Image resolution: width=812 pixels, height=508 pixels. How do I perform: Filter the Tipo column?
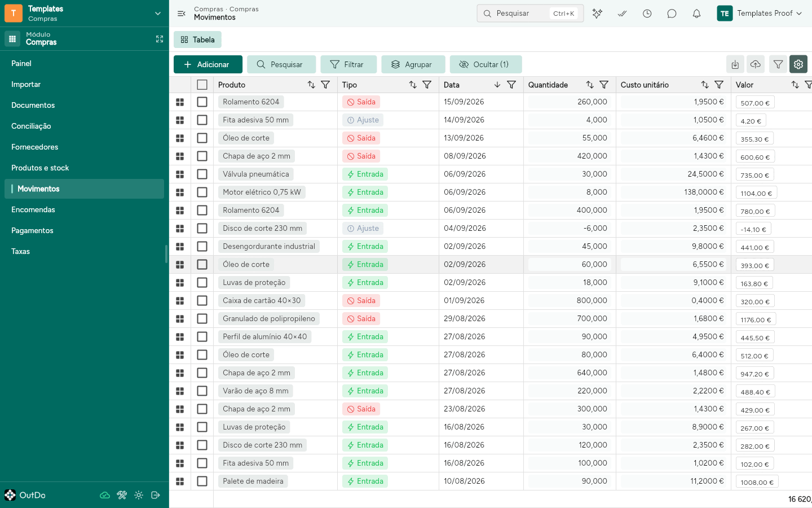coord(427,85)
